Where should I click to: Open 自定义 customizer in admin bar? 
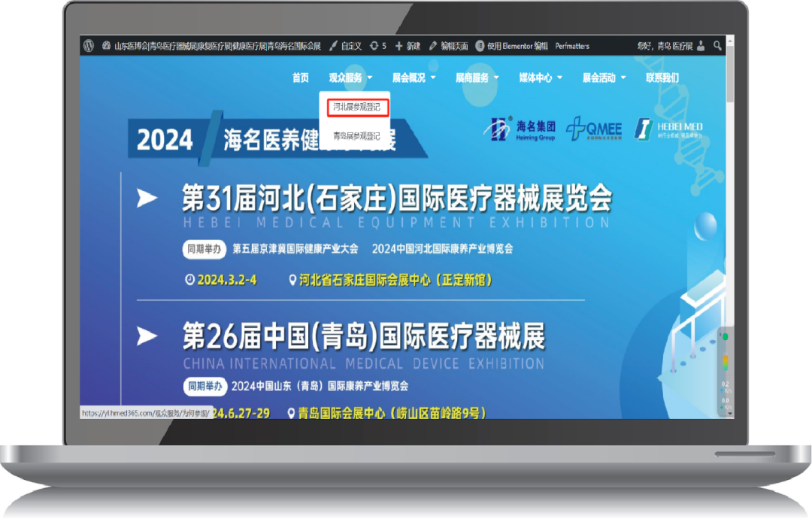coord(345,46)
